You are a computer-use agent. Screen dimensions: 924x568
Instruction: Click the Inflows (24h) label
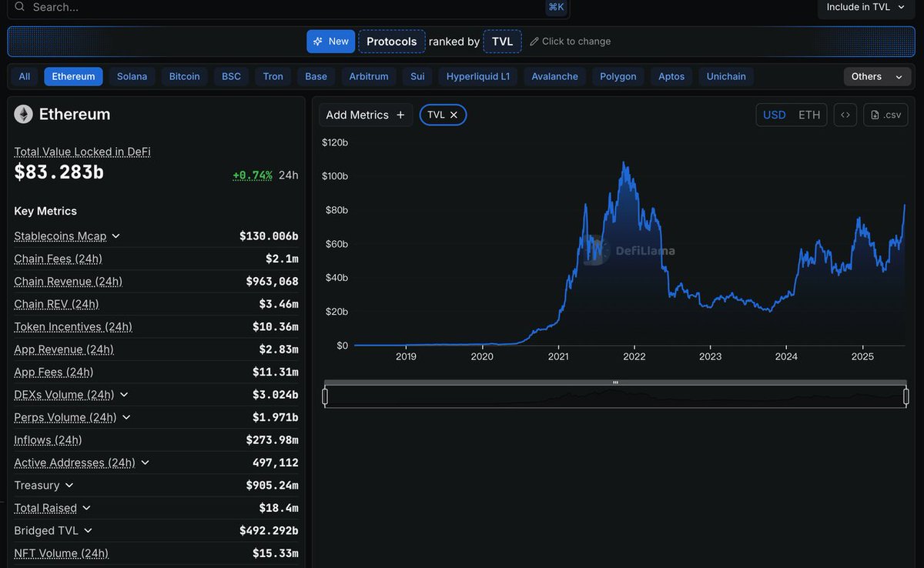(x=48, y=440)
